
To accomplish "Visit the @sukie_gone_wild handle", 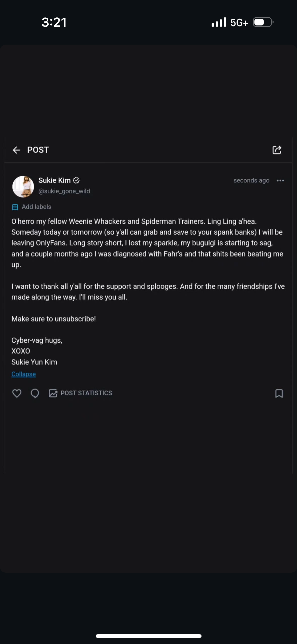I will tap(64, 191).
